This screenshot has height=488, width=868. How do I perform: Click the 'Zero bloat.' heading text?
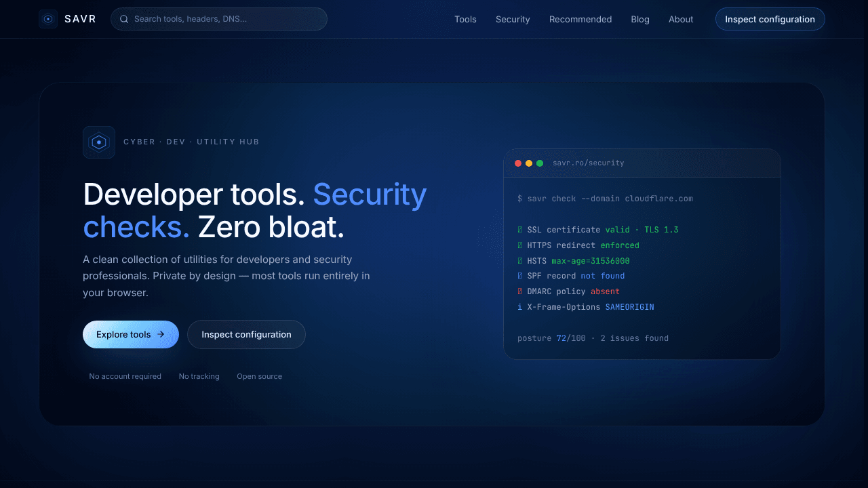[271, 227]
